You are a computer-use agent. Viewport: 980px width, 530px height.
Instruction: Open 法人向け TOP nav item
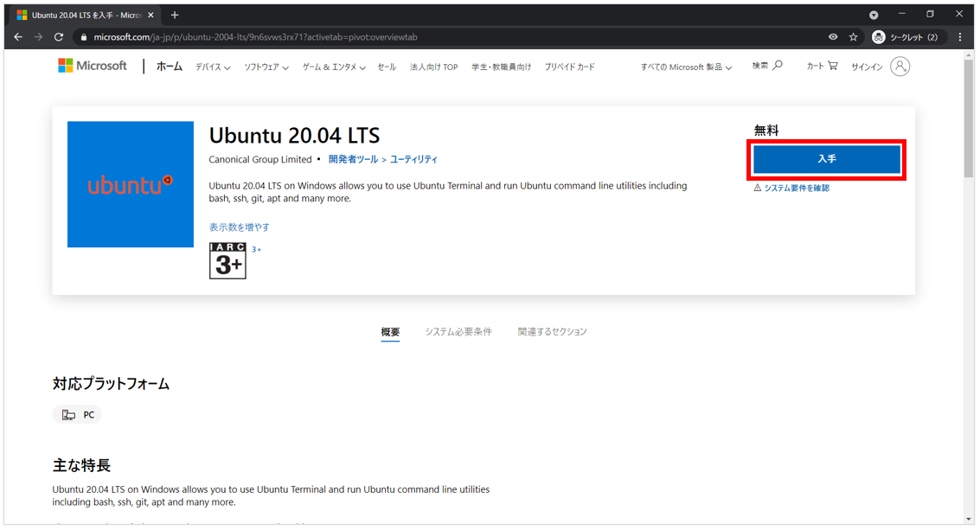tap(433, 67)
